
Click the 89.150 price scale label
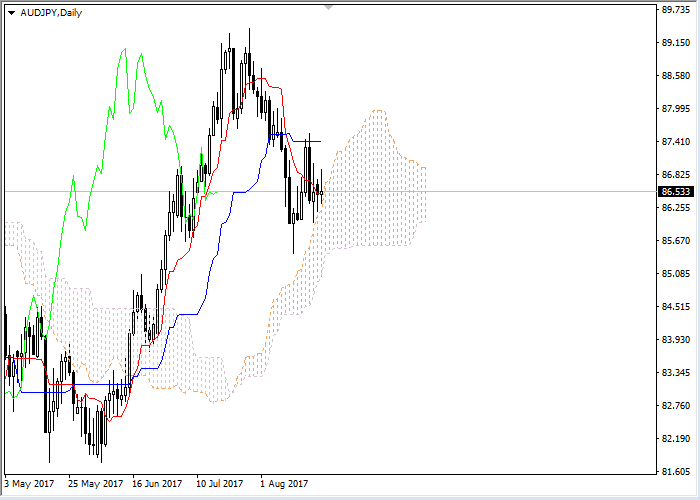[x=675, y=42]
